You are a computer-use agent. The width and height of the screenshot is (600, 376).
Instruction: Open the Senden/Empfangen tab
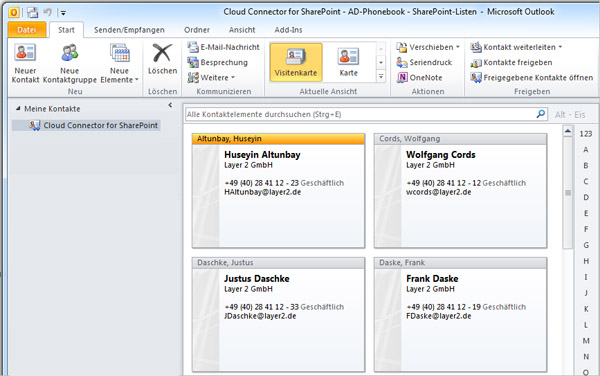[x=129, y=30]
